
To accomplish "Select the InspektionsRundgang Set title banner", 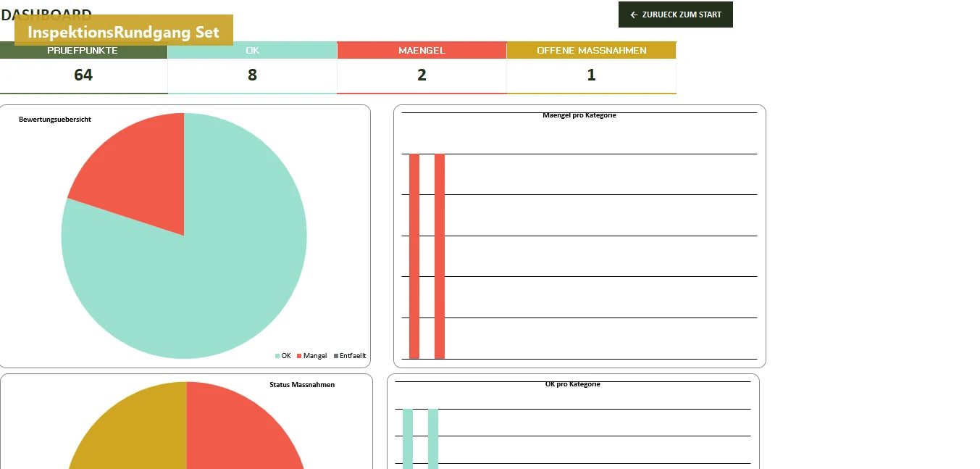I will [124, 30].
